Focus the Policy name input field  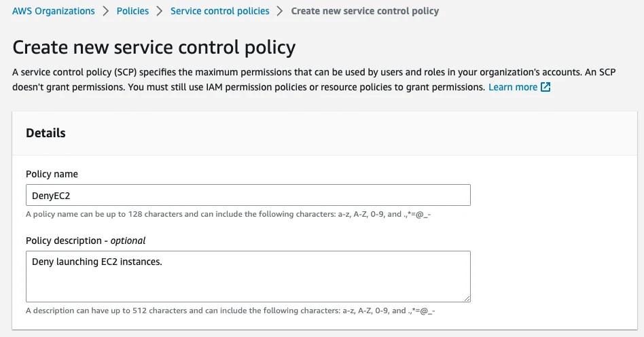click(x=248, y=195)
